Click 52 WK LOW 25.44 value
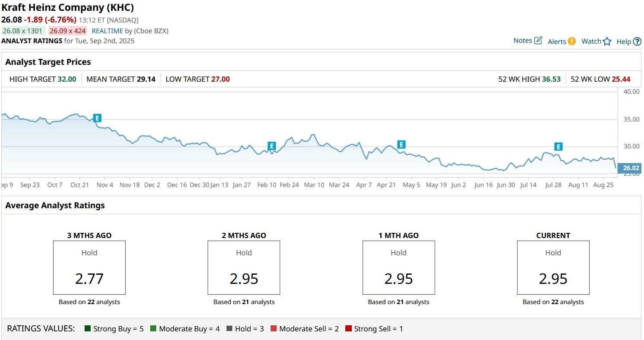This screenshot has width=644, height=340. click(621, 79)
